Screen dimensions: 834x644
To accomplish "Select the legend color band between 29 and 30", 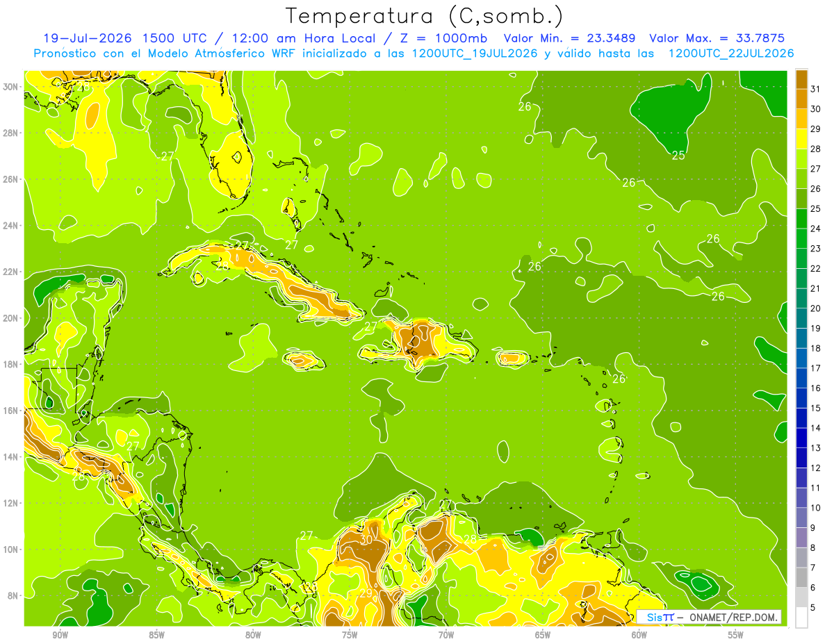I will (801, 119).
